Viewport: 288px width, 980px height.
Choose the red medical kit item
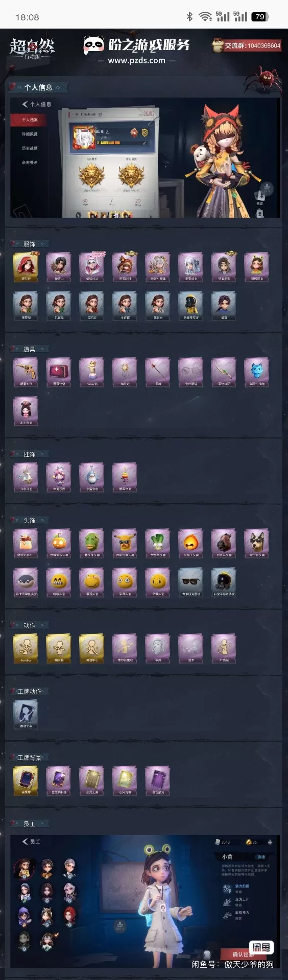tap(59, 372)
